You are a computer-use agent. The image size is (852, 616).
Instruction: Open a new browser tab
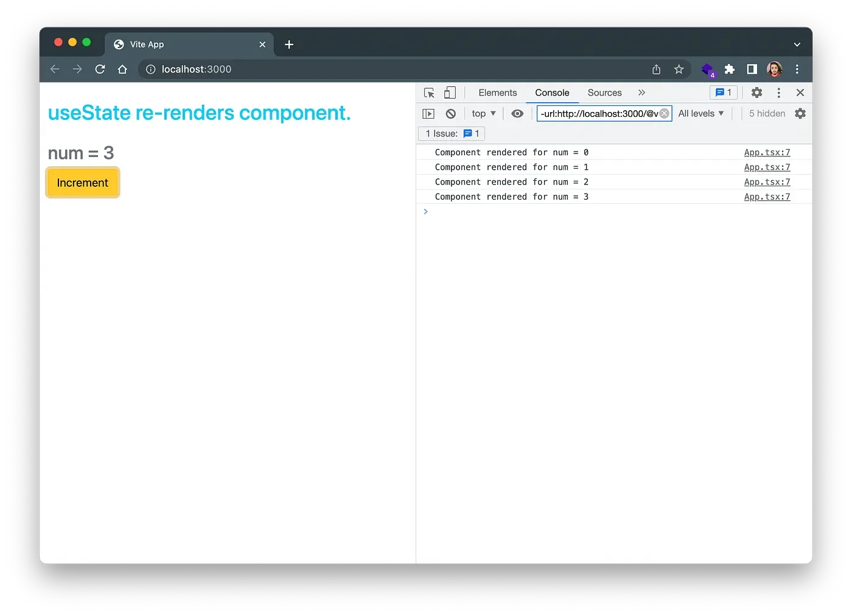289,44
